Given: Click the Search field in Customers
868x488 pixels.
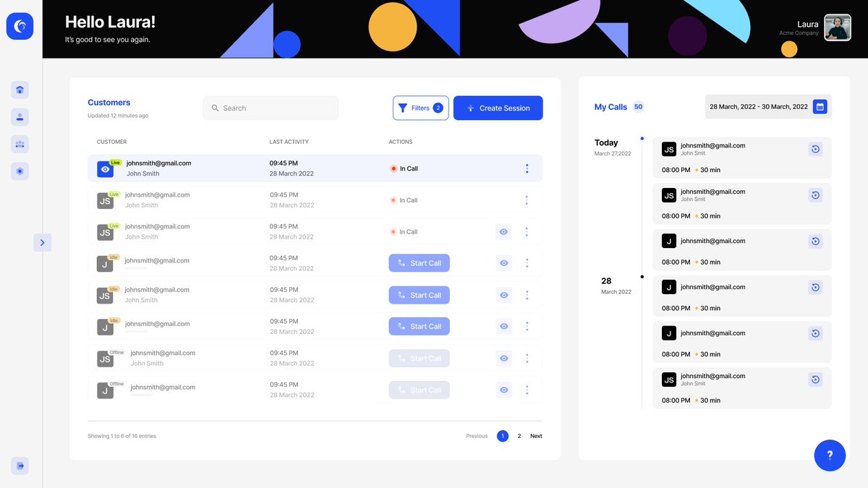Looking at the screenshot, I should tap(271, 108).
